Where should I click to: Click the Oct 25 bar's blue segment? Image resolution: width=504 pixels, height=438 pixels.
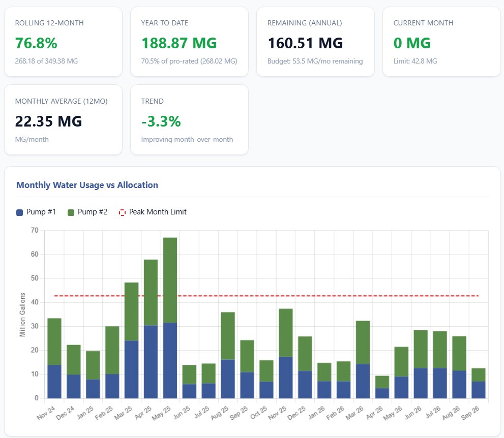point(266,390)
